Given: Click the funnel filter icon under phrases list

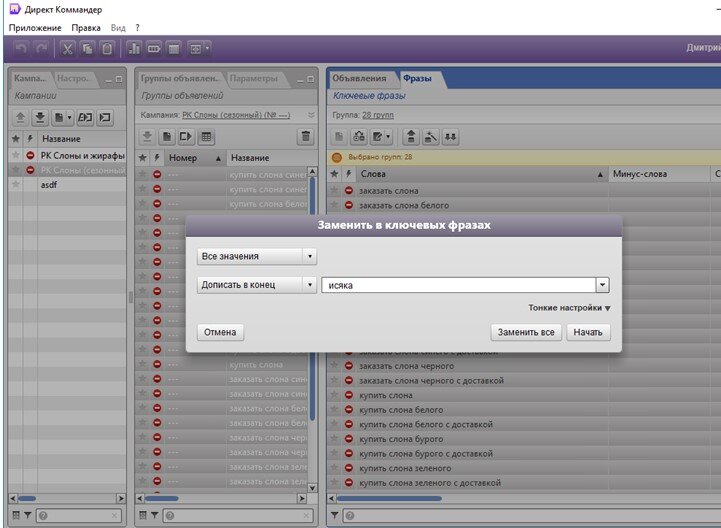Looking at the screenshot, I should [335, 516].
